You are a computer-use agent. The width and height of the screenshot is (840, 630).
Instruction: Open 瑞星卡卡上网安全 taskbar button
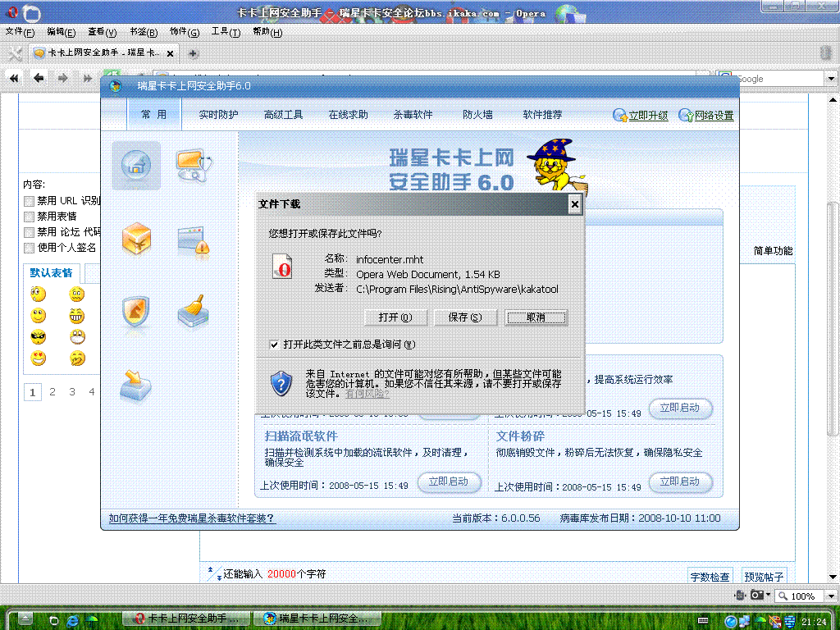coord(317,619)
